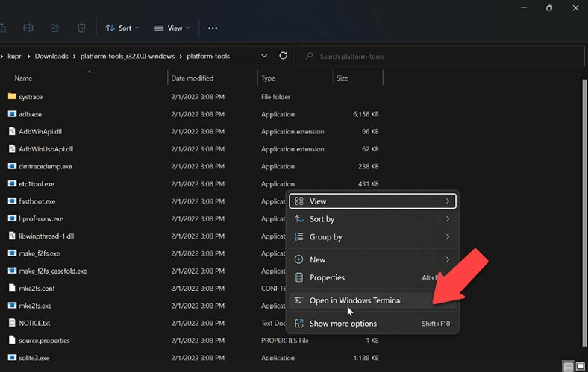Click the Search platform-tools field
588x372 pixels.
point(441,56)
